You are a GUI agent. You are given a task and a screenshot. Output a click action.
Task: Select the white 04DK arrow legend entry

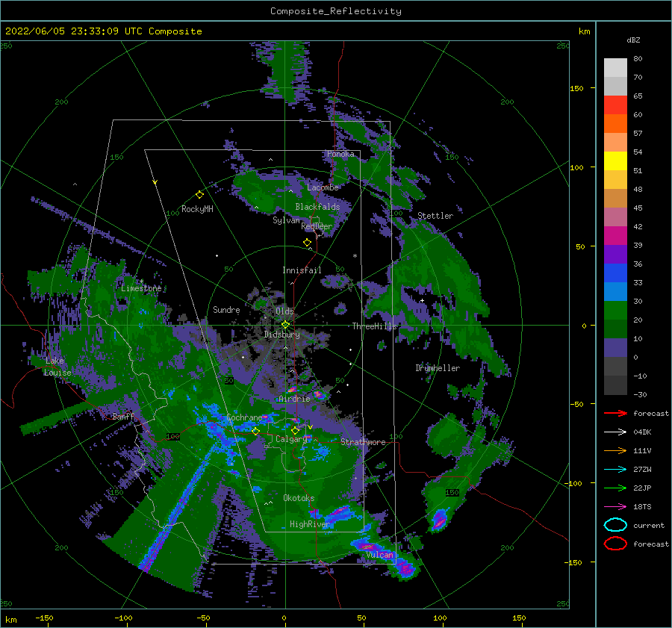(x=615, y=432)
